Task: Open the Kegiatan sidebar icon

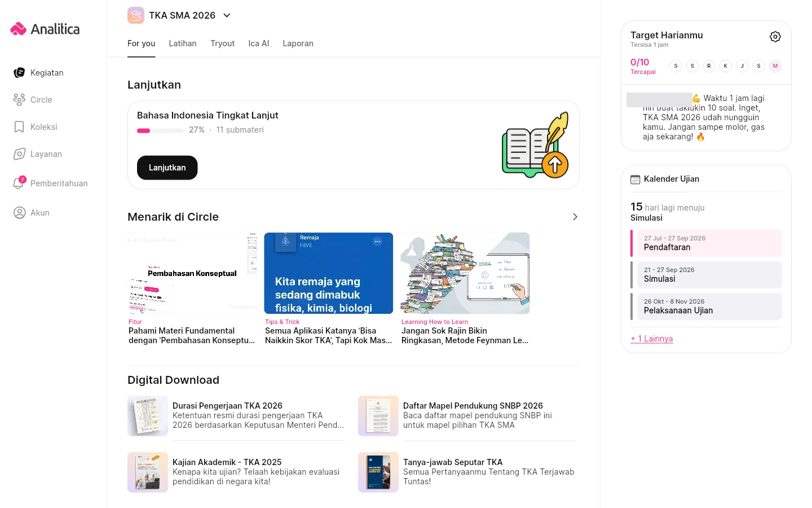Action: 19,73
